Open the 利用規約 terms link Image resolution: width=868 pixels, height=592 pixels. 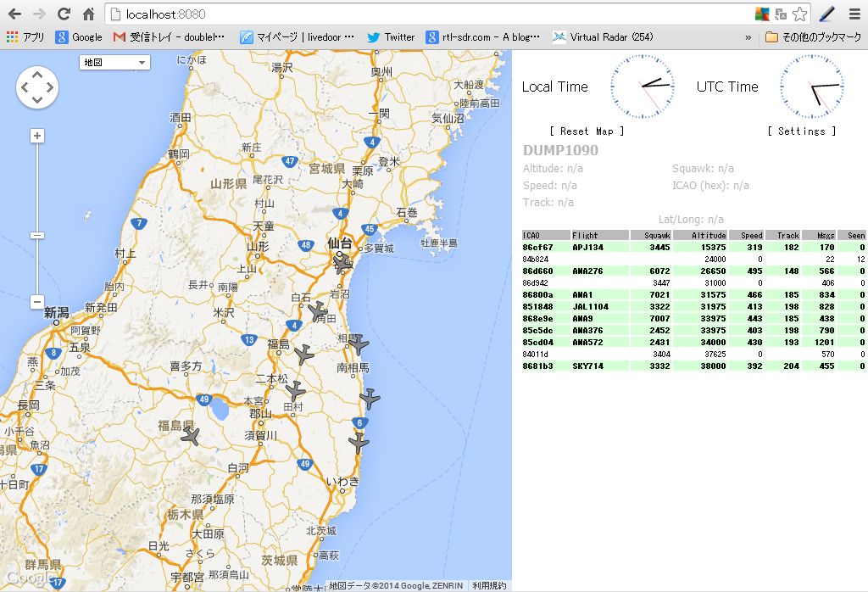click(x=489, y=585)
